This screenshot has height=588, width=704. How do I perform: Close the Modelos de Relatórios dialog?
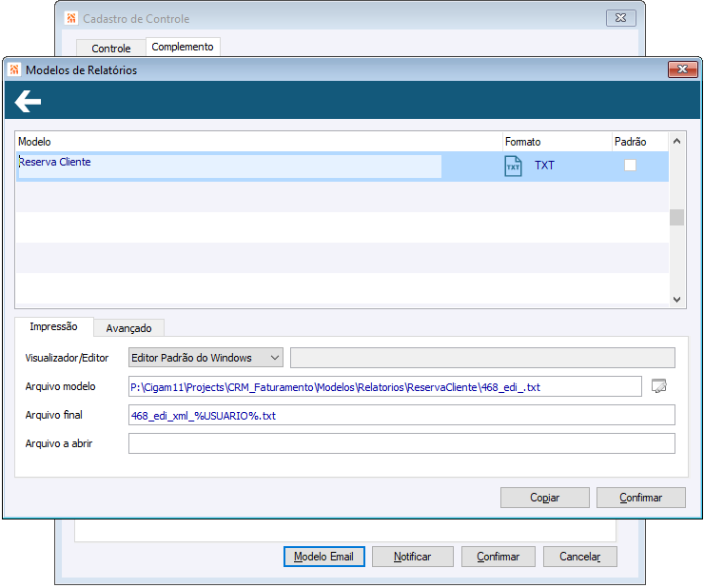[682, 69]
